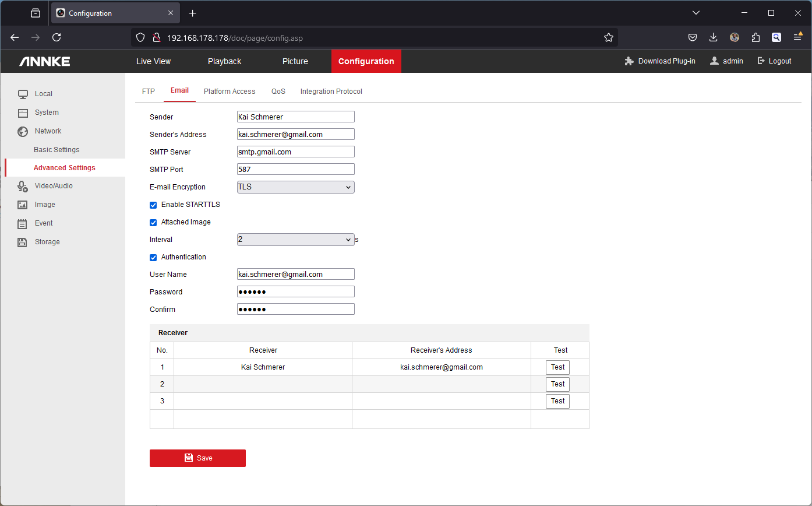Click the Download Plug-in puzzle icon
812x506 pixels.
(629, 61)
